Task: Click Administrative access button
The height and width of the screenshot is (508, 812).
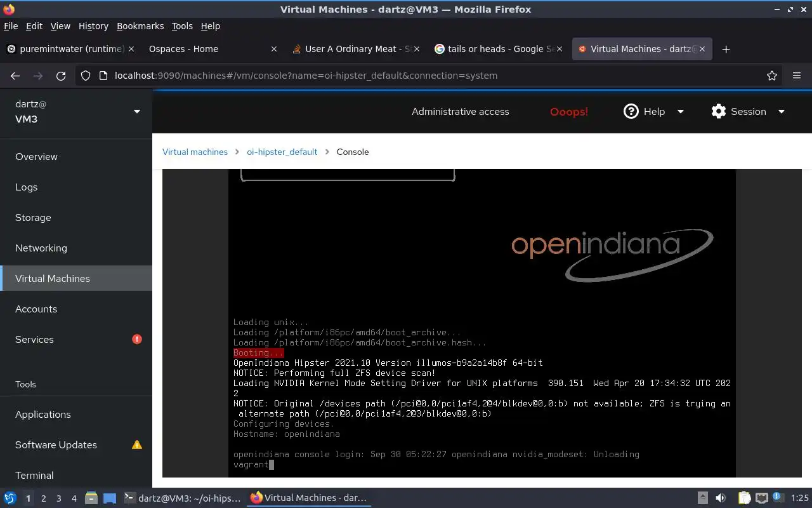Action: (x=461, y=111)
